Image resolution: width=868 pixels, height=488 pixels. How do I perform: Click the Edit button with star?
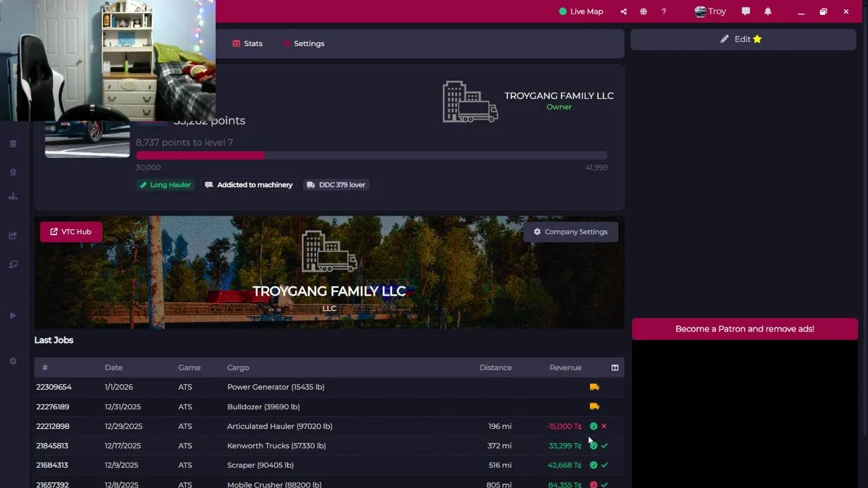coord(743,39)
